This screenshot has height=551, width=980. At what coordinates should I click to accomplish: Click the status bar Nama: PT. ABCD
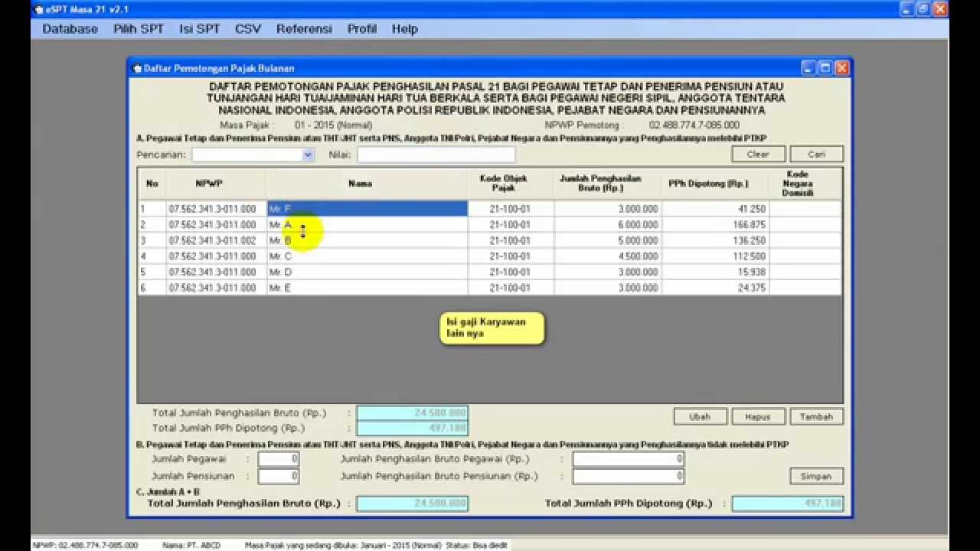[191, 546]
